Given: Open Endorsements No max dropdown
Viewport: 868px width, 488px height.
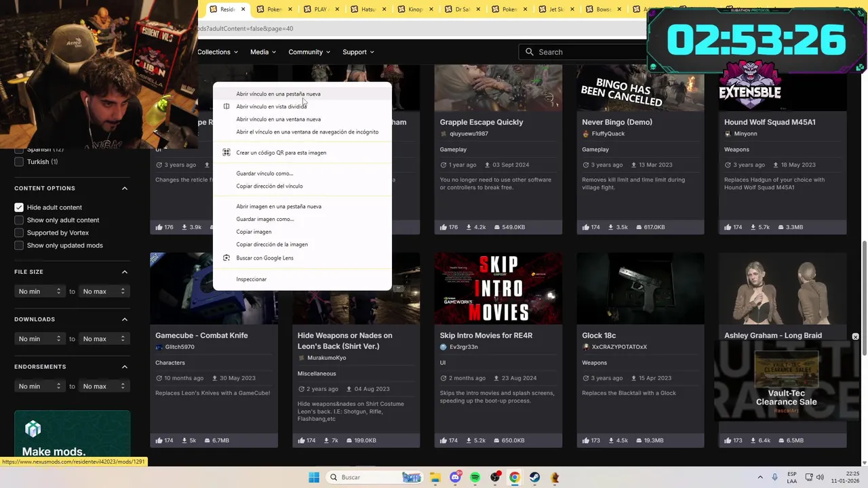Looking at the screenshot, I should [x=104, y=386].
